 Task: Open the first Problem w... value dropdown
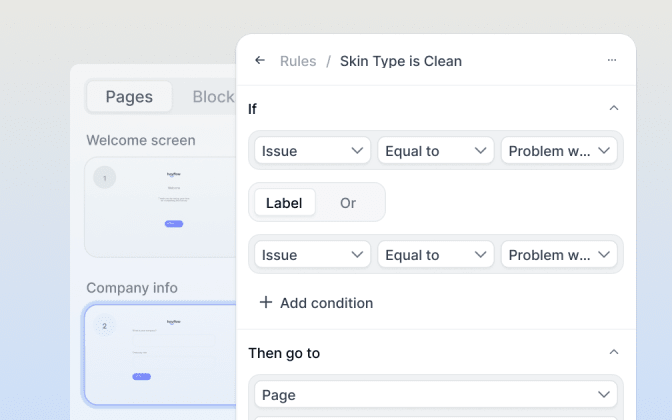559,150
